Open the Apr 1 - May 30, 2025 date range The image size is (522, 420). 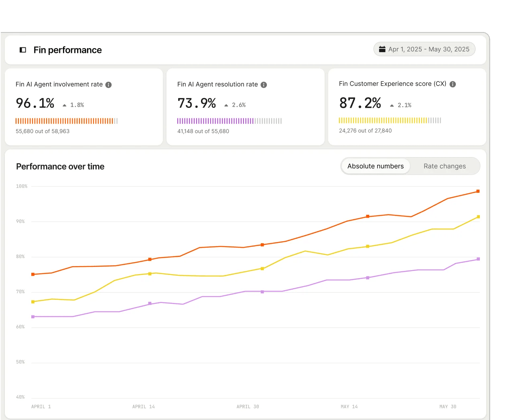click(x=428, y=49)
